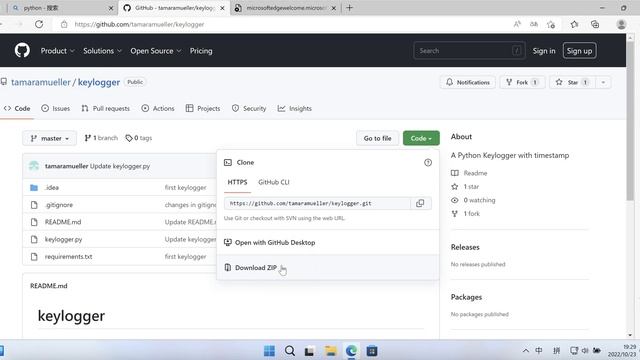Click the browser profile avatar icon
This screenshot has width=640, height=360.
pos(621,24)
